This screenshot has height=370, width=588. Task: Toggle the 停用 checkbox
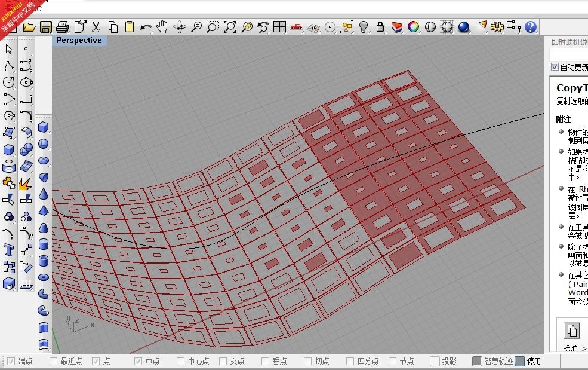coord(520,362)
